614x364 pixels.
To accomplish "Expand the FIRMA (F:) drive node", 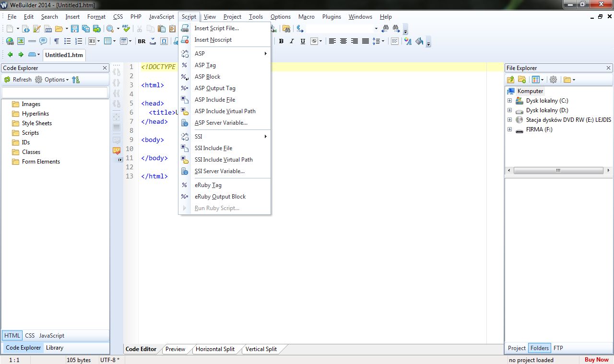I will 509,129.
